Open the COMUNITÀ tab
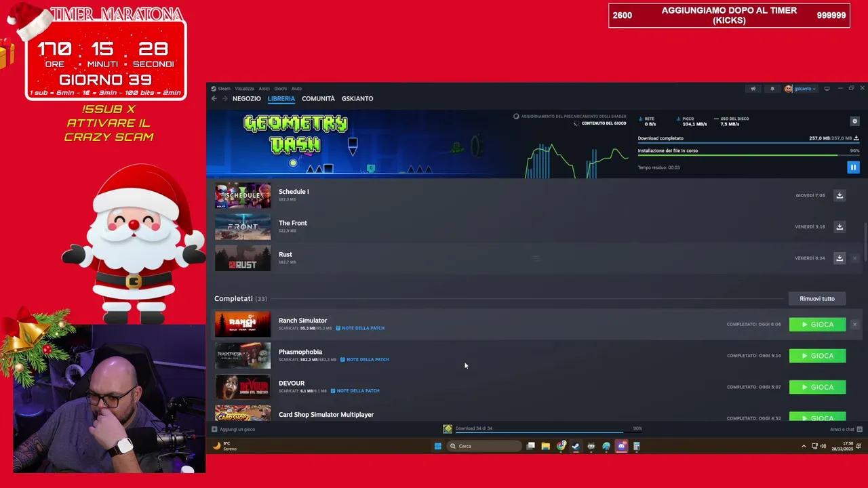Viewport: 868px width, 488px height. (x=318, y=99)
